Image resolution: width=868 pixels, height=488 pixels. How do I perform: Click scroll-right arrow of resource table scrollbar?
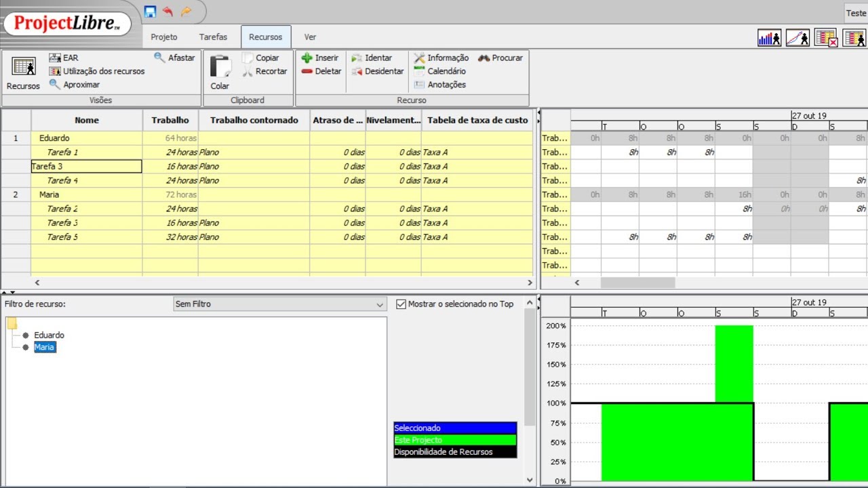pyautogui.click(x=530, y=283)
